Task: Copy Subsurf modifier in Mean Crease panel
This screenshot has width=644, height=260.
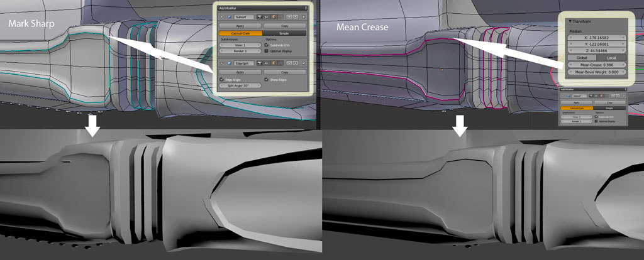Action: tap(609, 102)
